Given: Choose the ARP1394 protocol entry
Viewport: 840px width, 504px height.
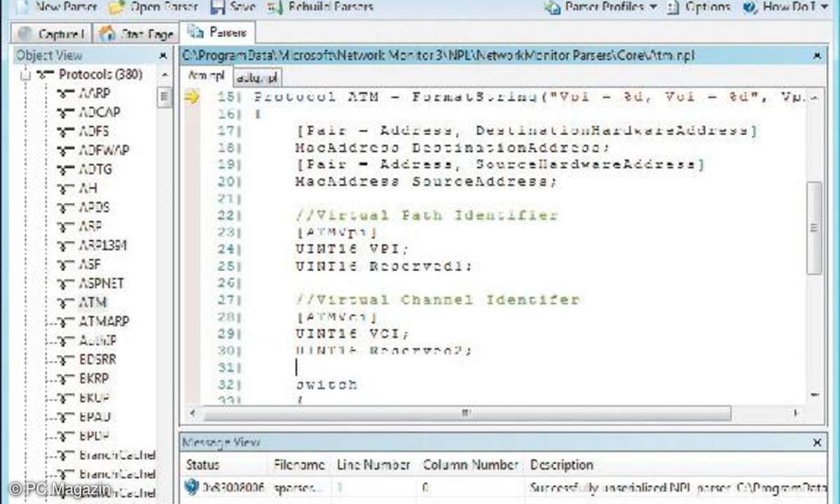Looking at the screenshot, I should [103, 245].
